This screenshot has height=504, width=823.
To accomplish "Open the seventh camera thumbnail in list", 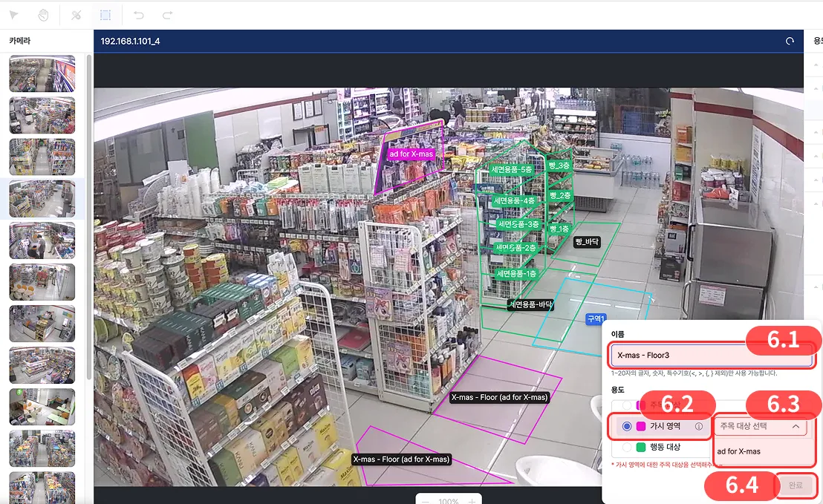I will coord(42,324).
